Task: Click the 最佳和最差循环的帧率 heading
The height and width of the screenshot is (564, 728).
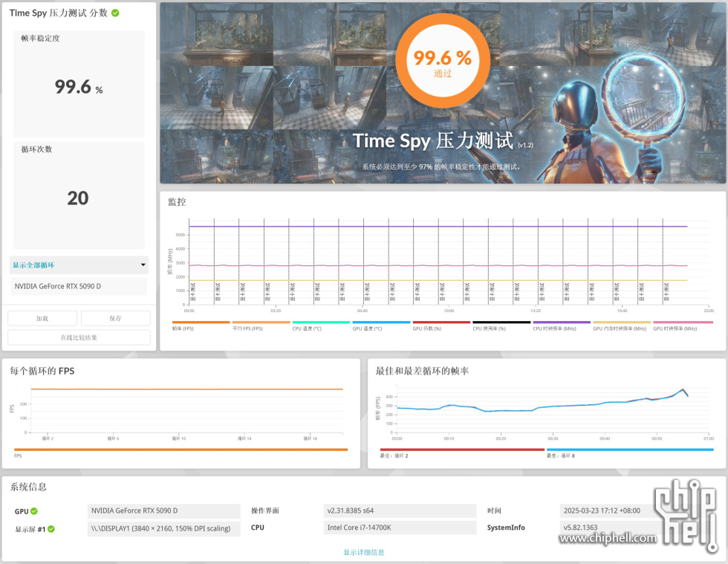Action: pyautogui.click(x=422, y=371)
